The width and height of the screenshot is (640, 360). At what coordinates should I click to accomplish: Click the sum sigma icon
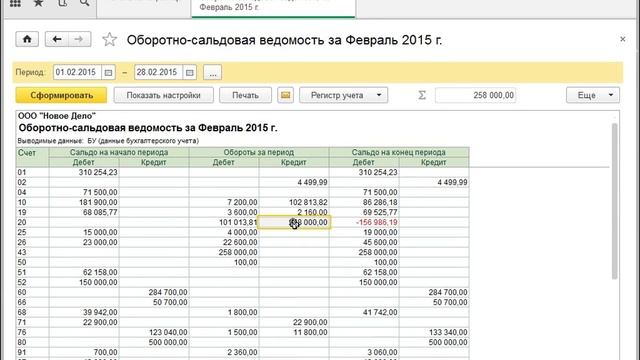[422, 96]
